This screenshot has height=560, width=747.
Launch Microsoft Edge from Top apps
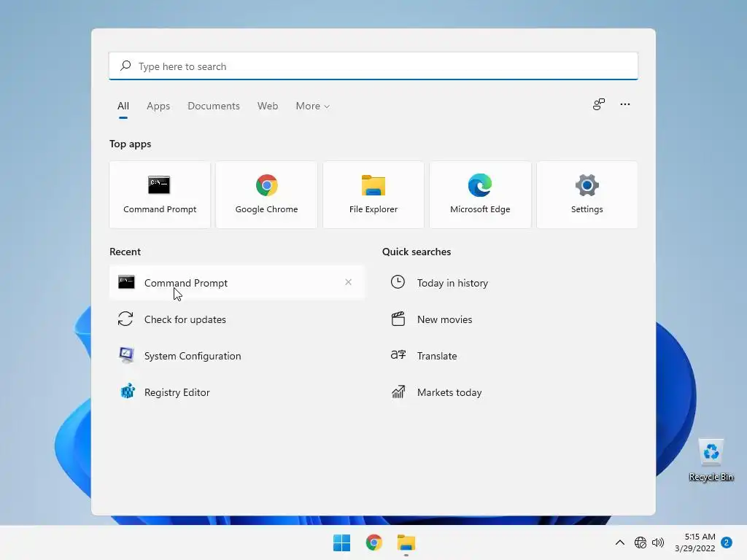pos(480,195)
